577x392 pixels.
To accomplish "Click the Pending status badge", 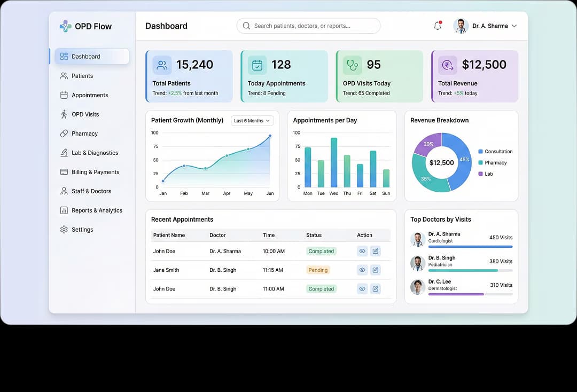I will [x=318, y=270].
